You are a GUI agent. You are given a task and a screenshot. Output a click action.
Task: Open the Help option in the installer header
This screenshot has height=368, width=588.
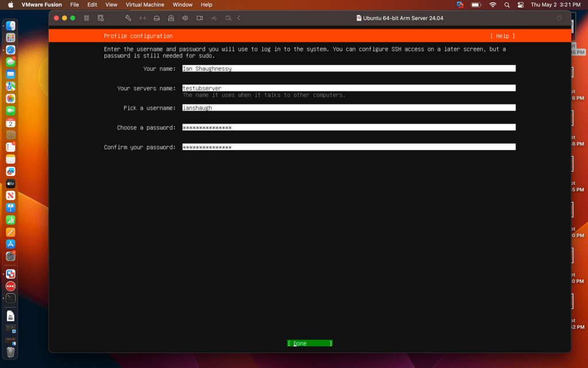(502, 36)
